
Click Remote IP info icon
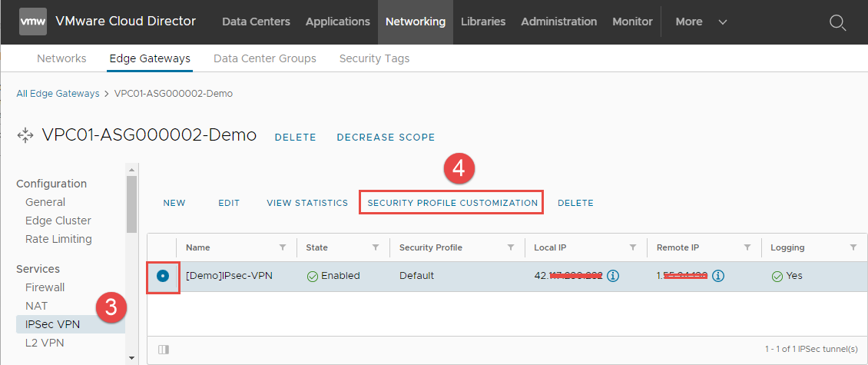point(717,276)
